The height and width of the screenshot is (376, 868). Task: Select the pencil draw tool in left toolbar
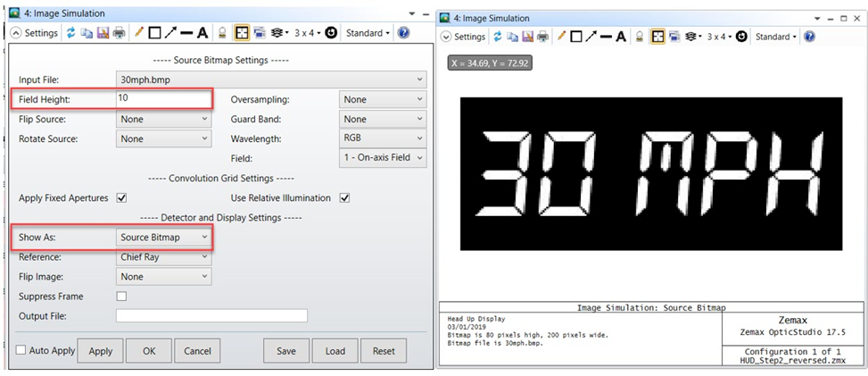click(139, 33)
